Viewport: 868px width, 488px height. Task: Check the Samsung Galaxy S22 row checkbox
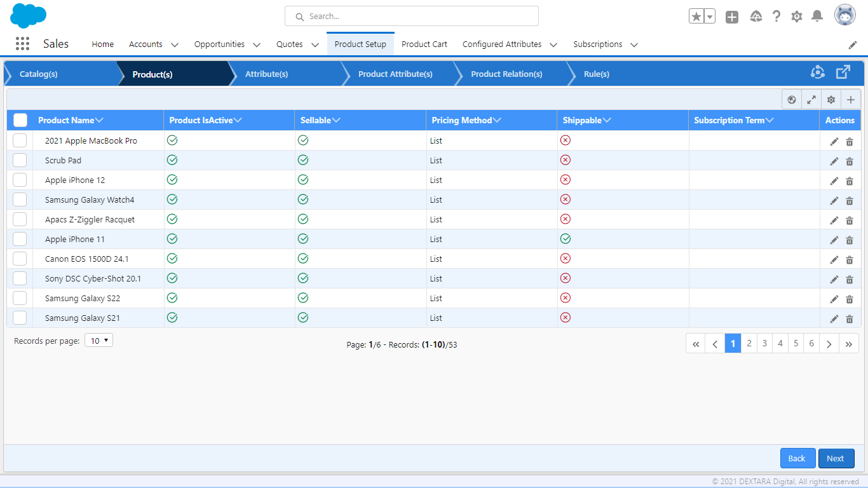tap(20, 299)
